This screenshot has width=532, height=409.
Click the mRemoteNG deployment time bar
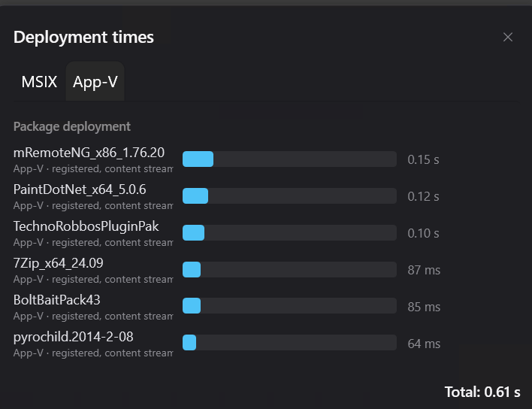point(289,159)
